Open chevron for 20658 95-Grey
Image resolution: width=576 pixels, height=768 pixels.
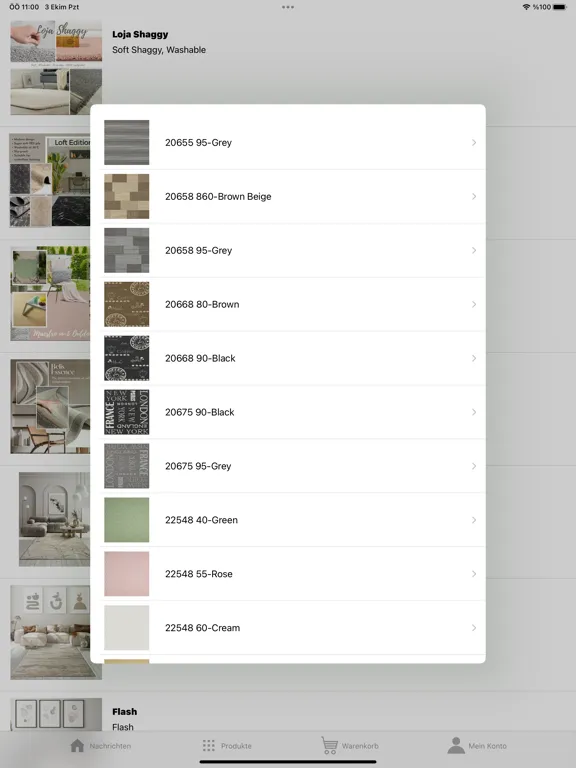(x=474, y=250)
